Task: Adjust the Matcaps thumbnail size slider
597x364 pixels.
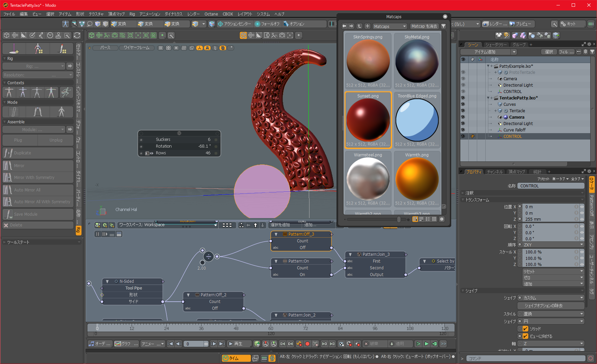Action: coord(399,219)
